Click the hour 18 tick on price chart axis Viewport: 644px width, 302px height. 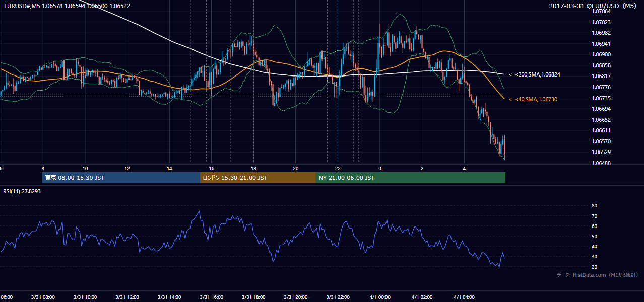pos(253,169)
